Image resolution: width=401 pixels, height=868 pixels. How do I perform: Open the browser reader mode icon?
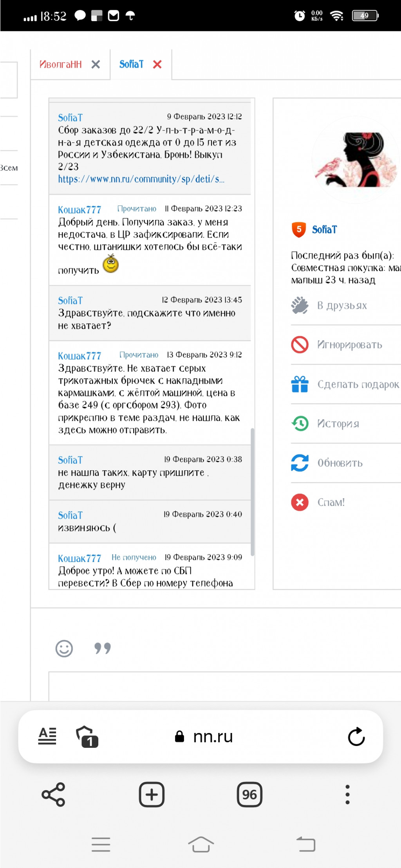click(47, 736)
